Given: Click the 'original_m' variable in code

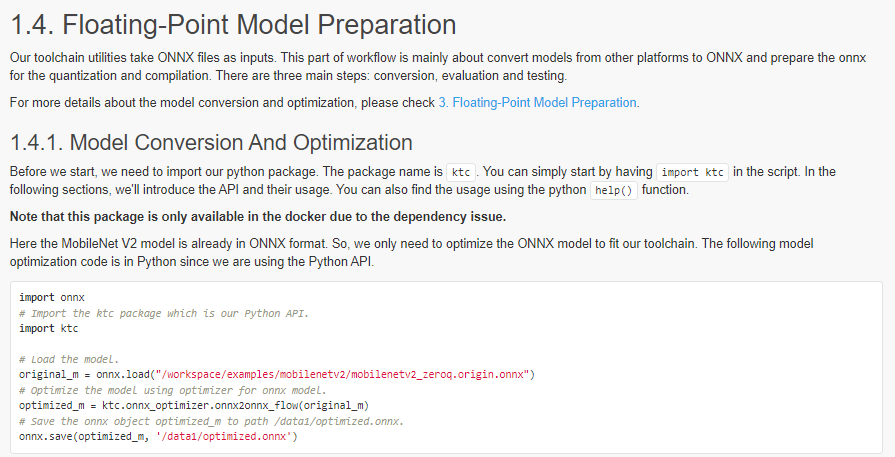Looking at the screenshot, I should click(49, 374).
